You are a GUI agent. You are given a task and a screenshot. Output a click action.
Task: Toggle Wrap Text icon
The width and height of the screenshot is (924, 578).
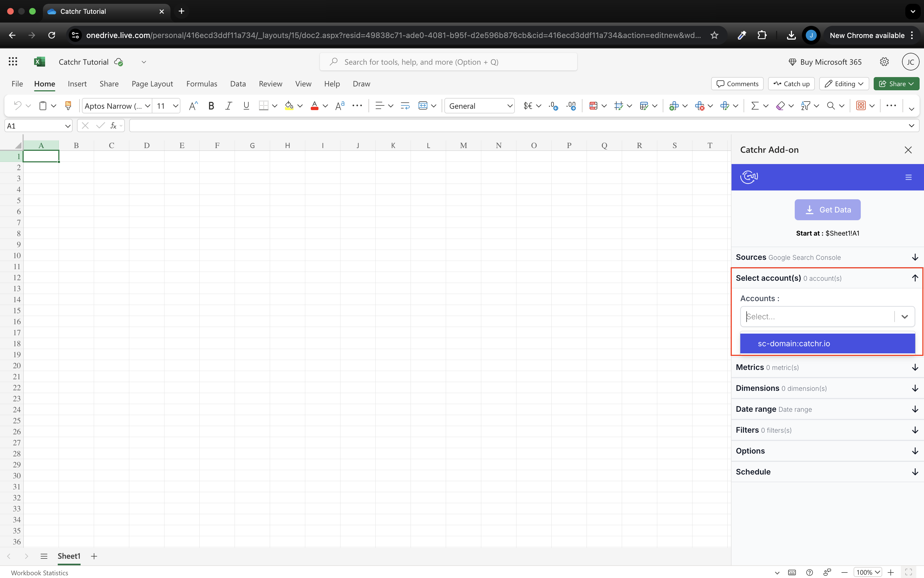point(405,106)
